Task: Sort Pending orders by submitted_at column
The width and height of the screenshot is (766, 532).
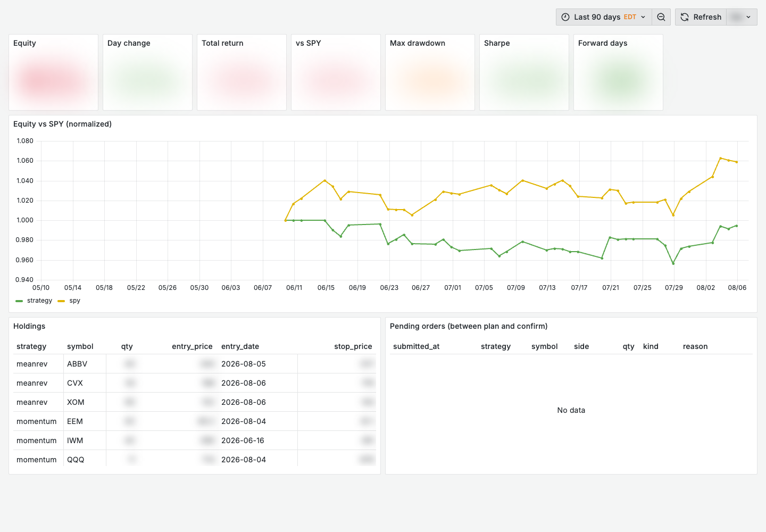Action: 417,346
